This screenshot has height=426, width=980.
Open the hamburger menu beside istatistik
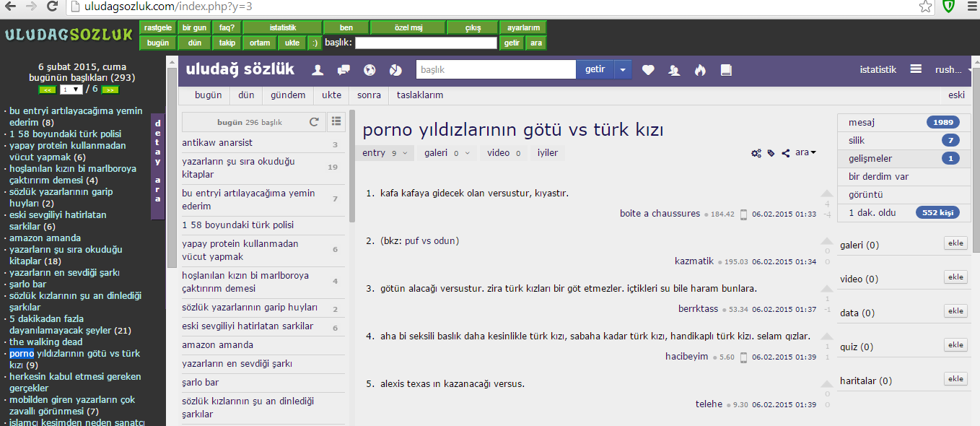click(916, 69)
